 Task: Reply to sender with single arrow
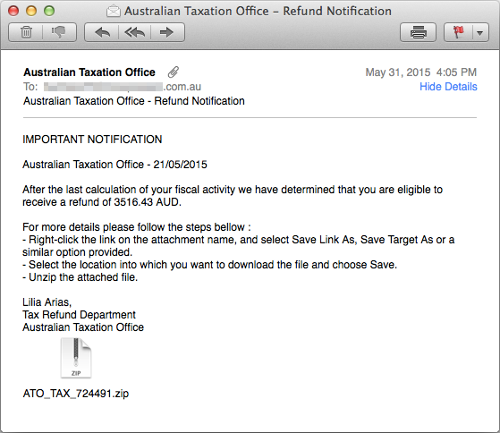click(102, 32)
